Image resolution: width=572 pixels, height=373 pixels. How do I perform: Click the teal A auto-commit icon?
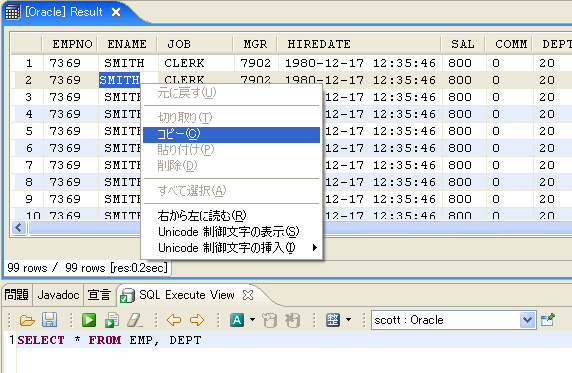point(237,320)
